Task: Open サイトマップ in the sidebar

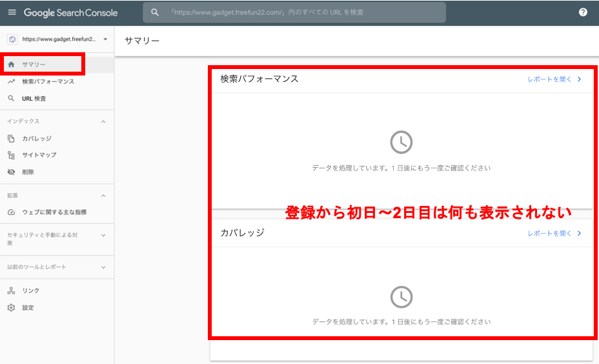Action: click(39, 155)
